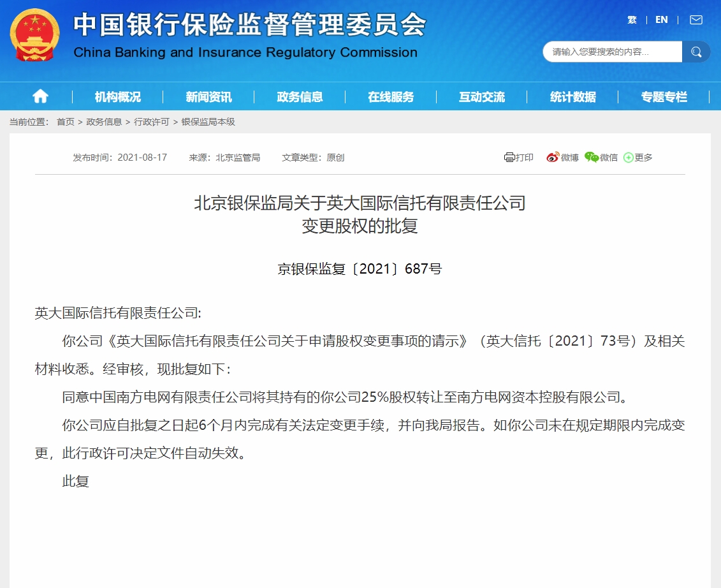Screen dimensions: 721x588
Task: Click 当前位置 label
Action: tap(29, 121)
